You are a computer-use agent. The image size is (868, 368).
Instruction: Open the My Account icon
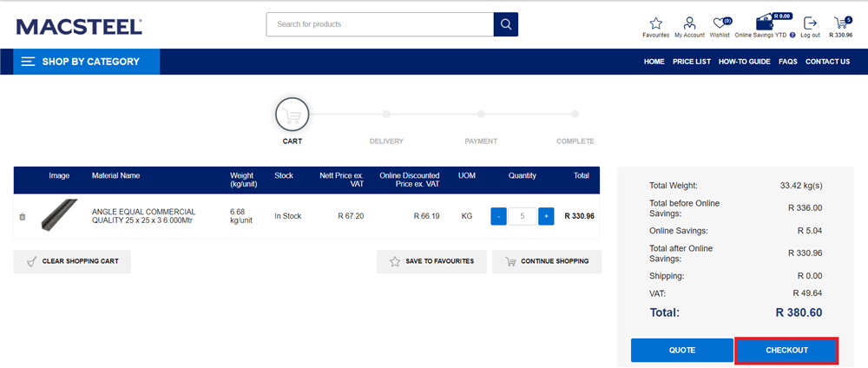click(x=689, y=23)
